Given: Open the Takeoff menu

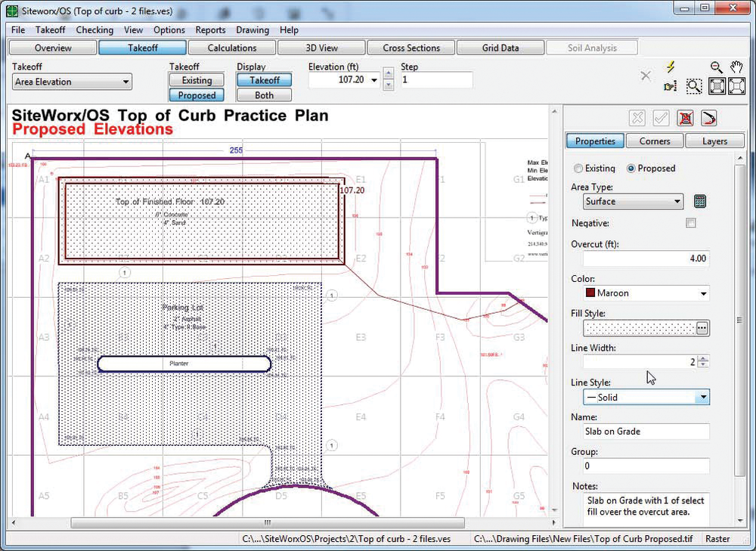Looking at the screenshot, I should tap(50, 30).
